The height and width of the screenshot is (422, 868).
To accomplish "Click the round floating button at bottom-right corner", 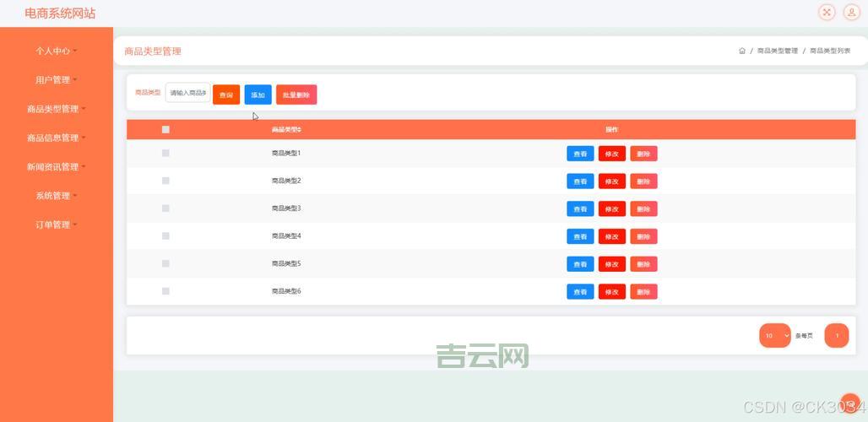I will click(x=849, y=403).
